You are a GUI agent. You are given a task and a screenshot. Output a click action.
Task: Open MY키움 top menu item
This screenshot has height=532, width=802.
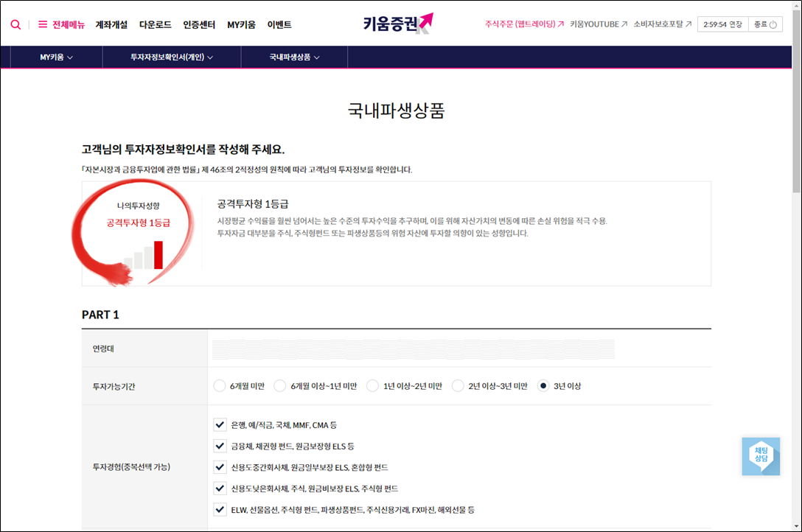coord(242,24)
